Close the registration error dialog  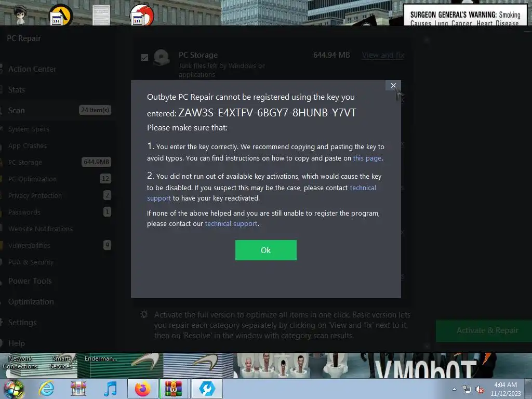393,86
